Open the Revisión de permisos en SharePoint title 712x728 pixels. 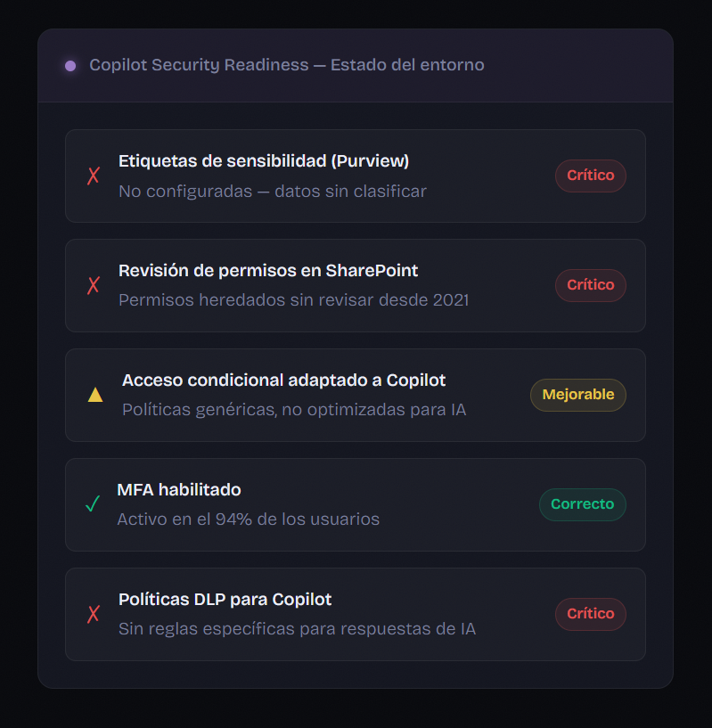(268, 271)
